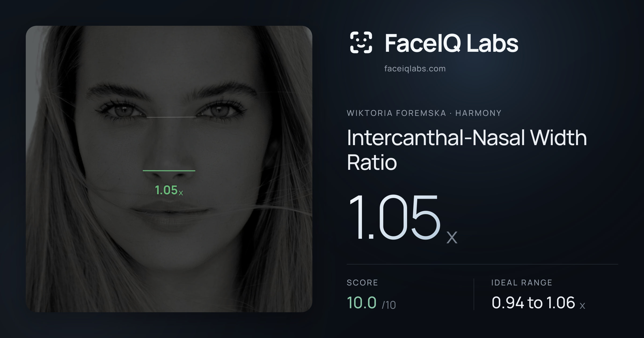Click the face photo thumbnail

coord(169,169)
